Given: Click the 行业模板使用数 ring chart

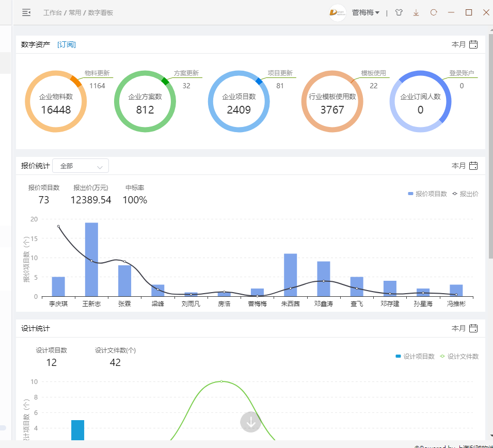Looking at the screenshot, I should click(332, 102).
